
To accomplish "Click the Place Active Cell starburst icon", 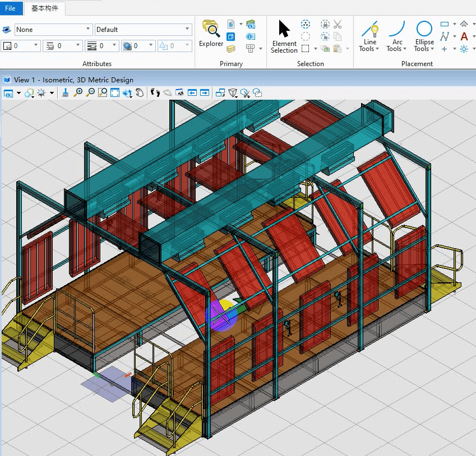I will click(464, 49).
